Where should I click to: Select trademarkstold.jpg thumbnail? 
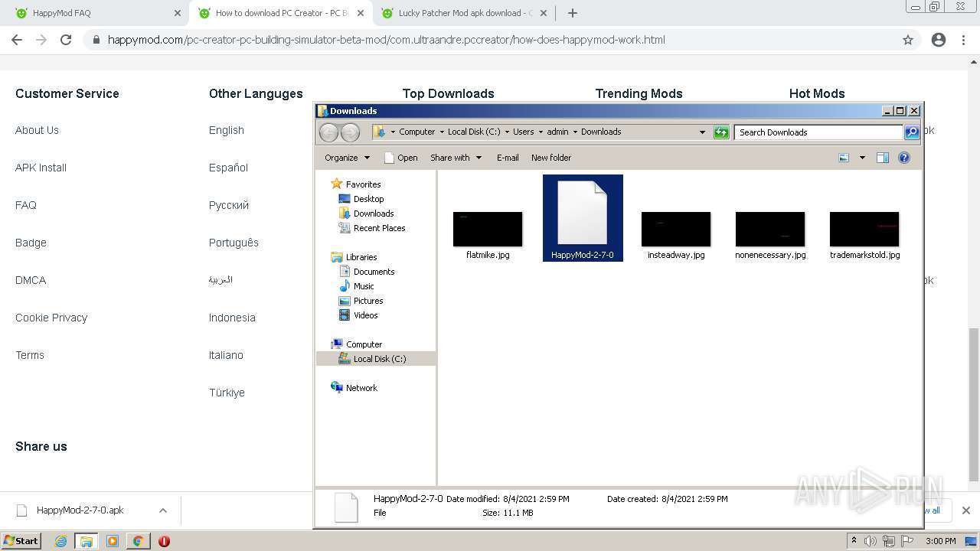tap(864, 230)
